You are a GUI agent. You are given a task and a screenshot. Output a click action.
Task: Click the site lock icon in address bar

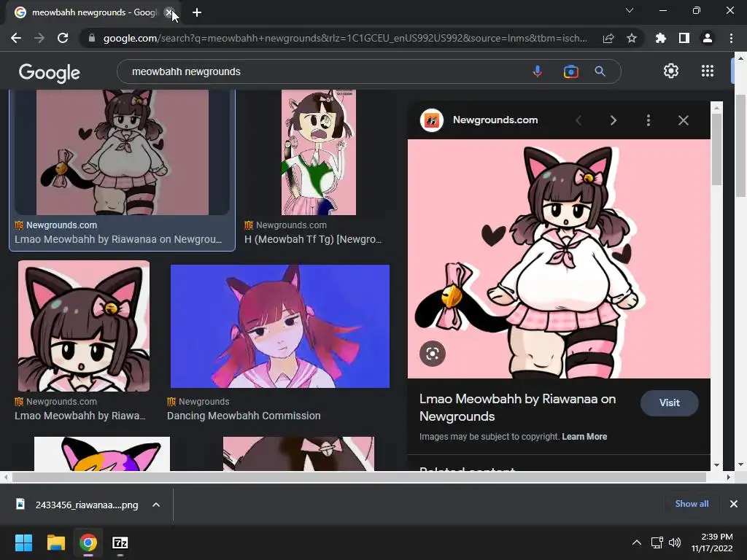(92, 38)
